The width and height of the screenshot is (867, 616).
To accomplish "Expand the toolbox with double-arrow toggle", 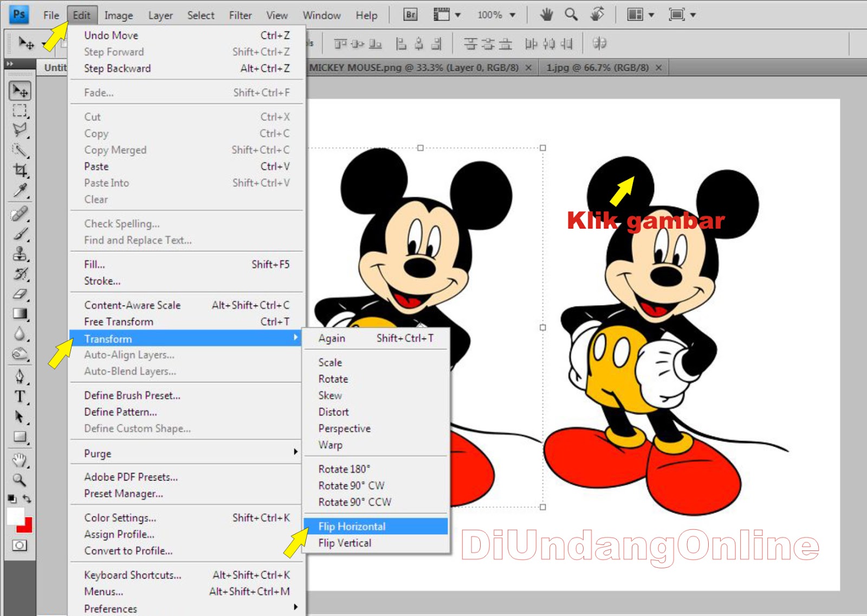I will point(10,64).
